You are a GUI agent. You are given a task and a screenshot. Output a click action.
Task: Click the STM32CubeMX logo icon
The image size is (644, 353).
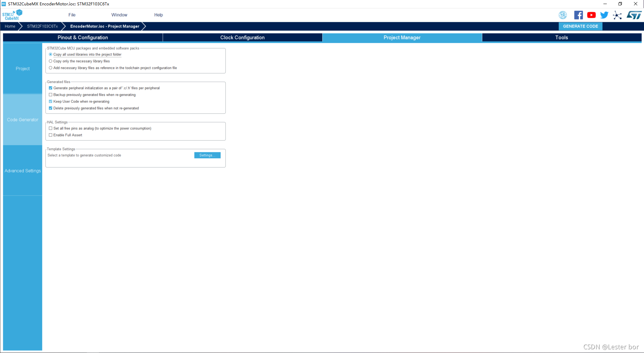coord(12,15)
